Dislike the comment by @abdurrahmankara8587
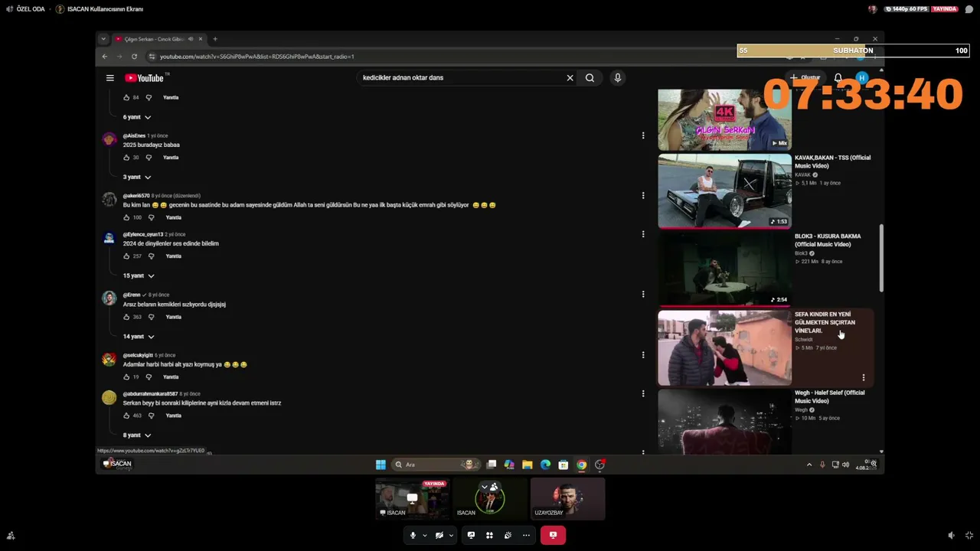 pyautogui.click(x=152, y=416)
